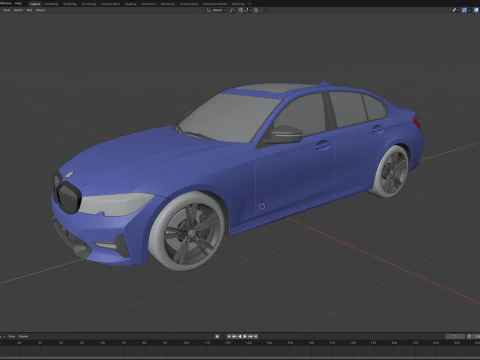Open the timeline View menu
The width and height of the screenshot is (480, 360).
click(12, 336)
